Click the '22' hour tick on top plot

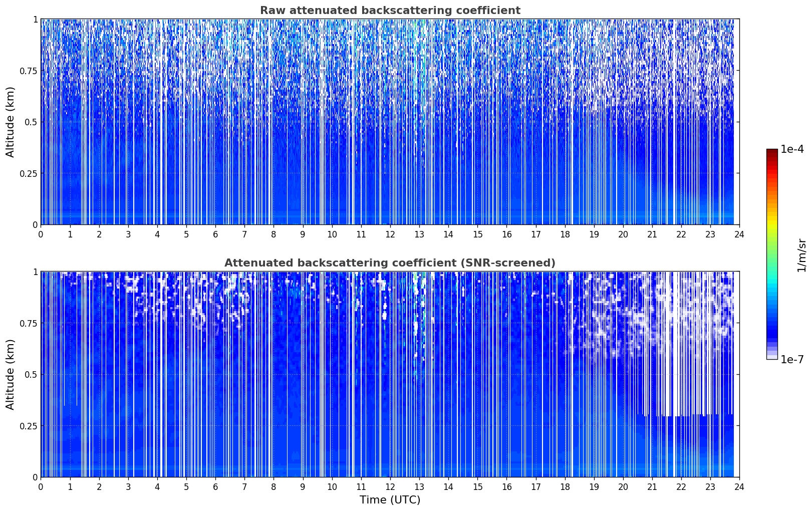(681, 234)
